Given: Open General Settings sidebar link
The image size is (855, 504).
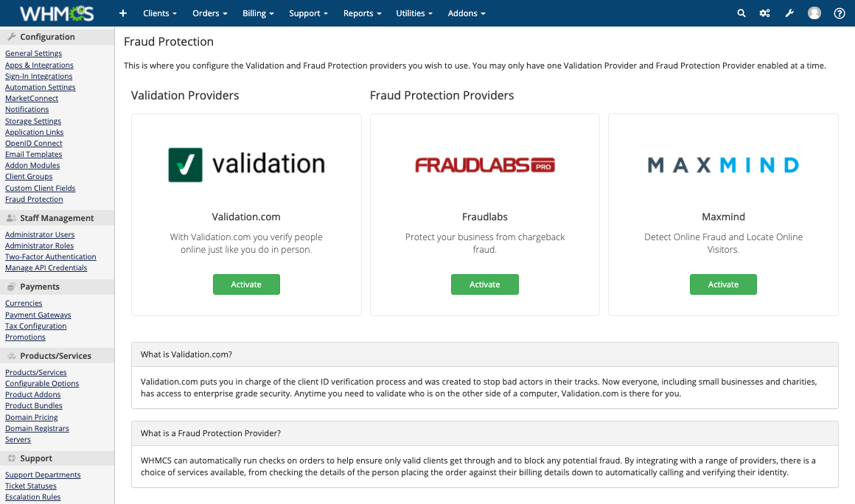Looking at the screenshot, I should point(33,53).
